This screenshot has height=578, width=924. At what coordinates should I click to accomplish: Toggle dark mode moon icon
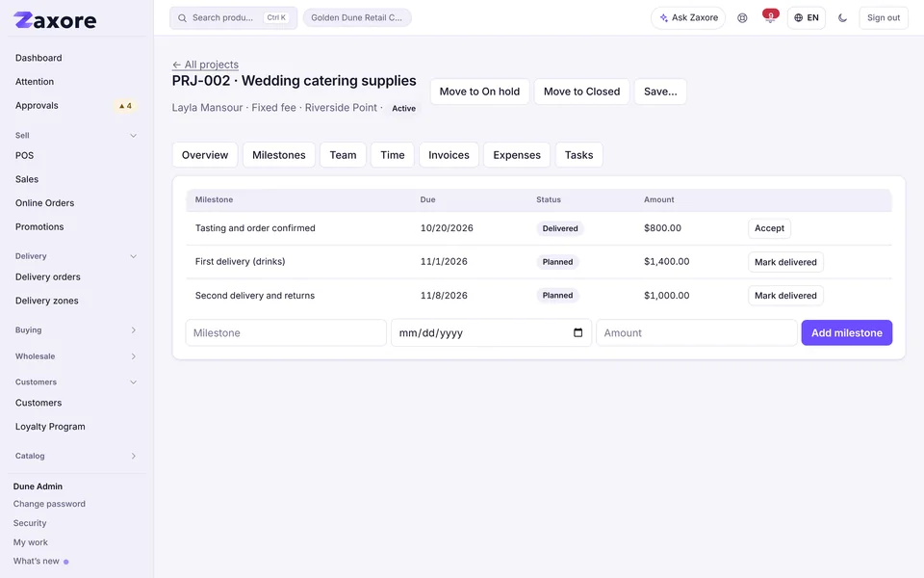(x=842, y=17)
